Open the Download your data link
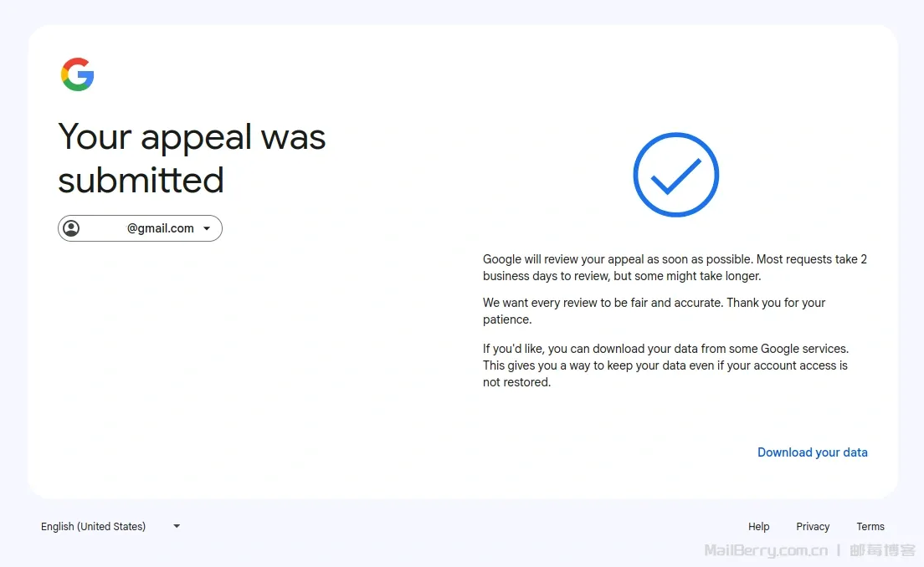 tap(812, 452)
